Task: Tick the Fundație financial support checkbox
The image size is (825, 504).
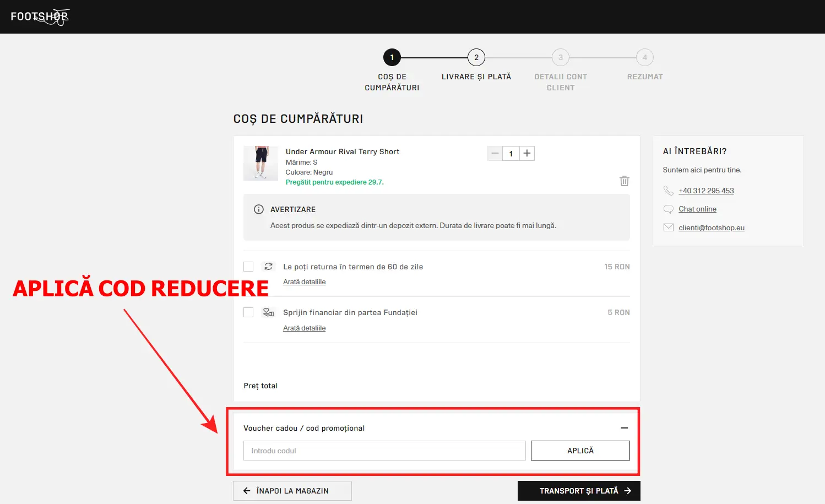Action: pyautogui.click(x=248, y=312)
